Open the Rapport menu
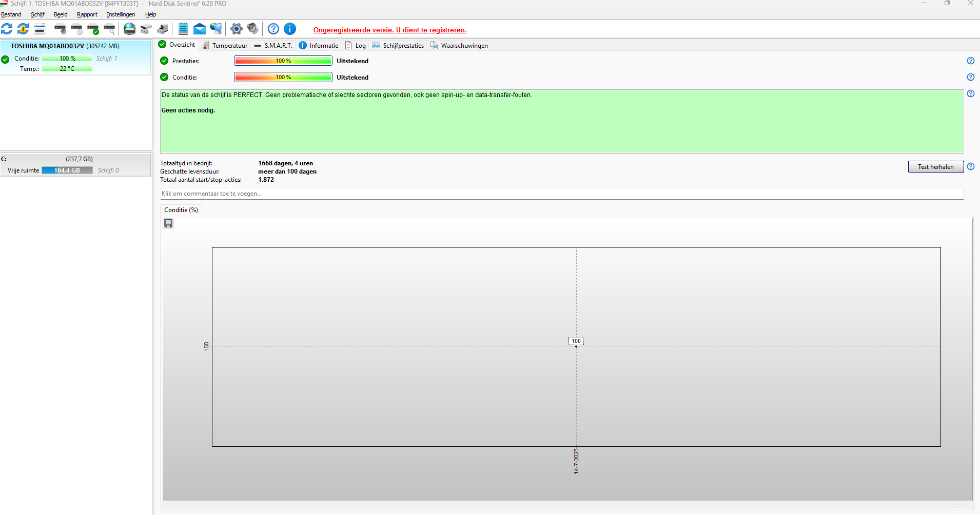Screen dimensions: 980x515 coord(87,14)
